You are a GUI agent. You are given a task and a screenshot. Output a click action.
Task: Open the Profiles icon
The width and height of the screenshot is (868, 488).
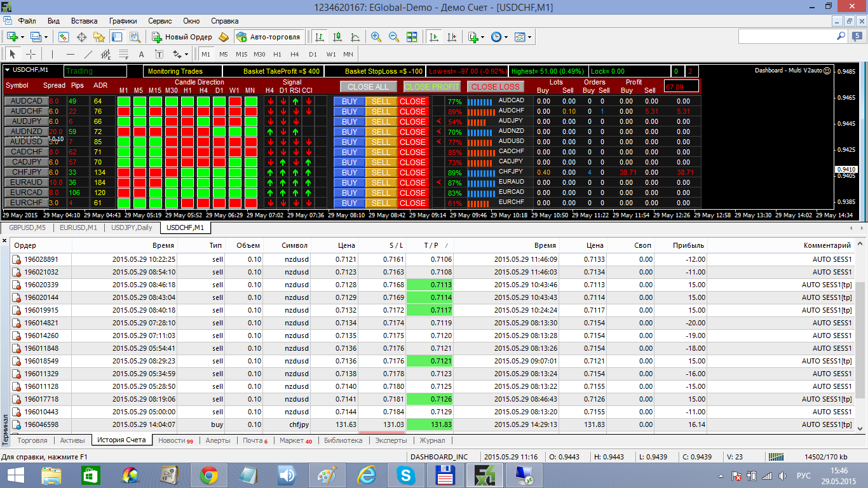click(x=36, y=37)
